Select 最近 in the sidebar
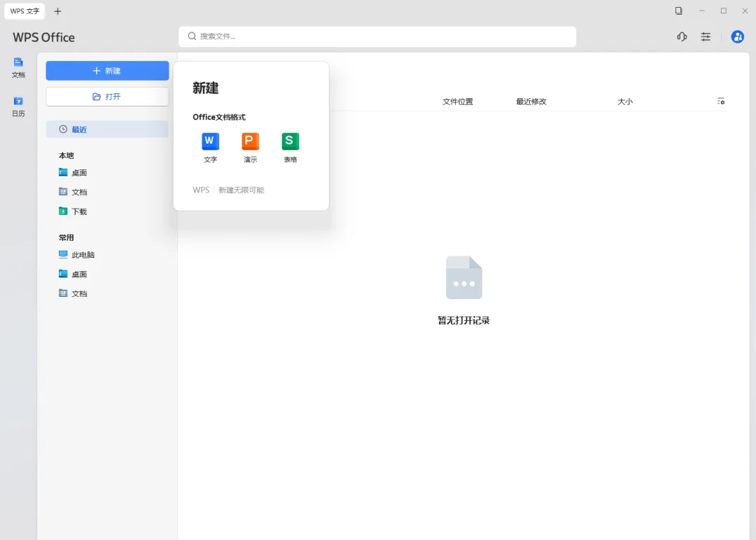This screenshot has height=540, width=756. (x=107, y=130)
